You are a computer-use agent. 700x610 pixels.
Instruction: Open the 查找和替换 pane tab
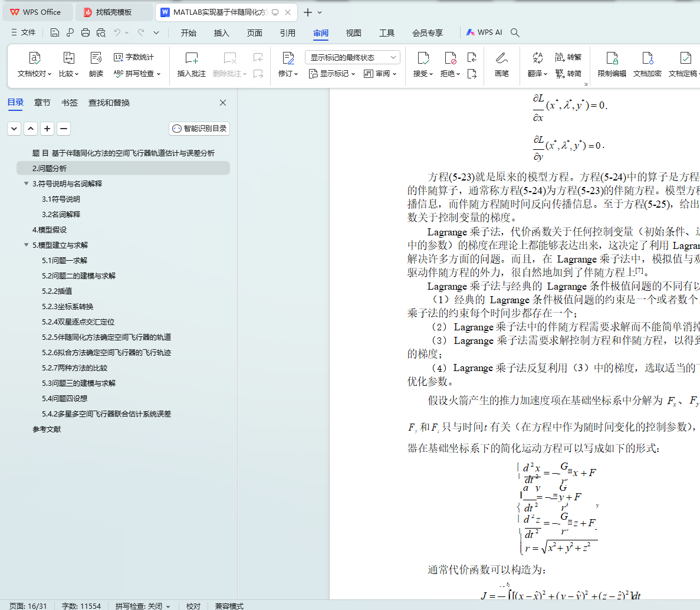(x=109, y=103)
